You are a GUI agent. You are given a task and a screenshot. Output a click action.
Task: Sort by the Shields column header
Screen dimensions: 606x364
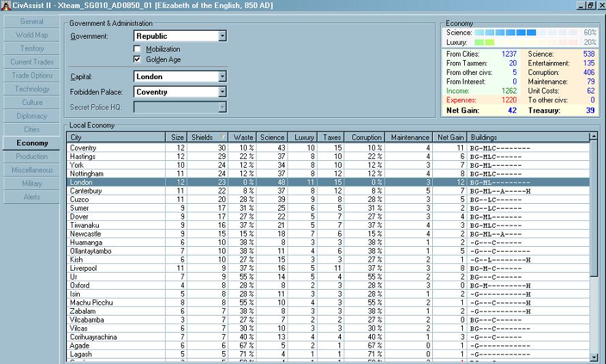tap(207, 137)
